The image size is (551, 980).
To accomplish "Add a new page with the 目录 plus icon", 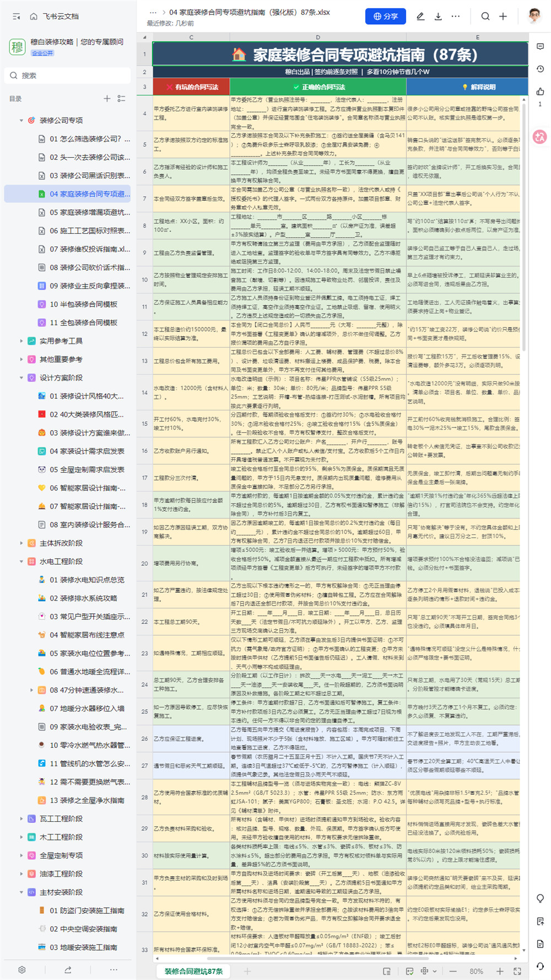I will [x=107, y=99].
